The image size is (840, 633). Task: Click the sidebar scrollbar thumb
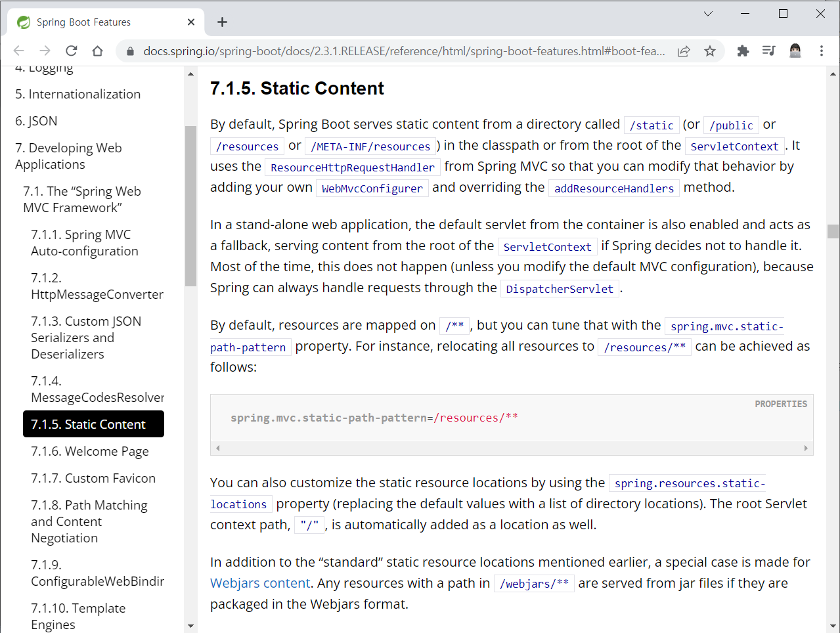point(191,206)
